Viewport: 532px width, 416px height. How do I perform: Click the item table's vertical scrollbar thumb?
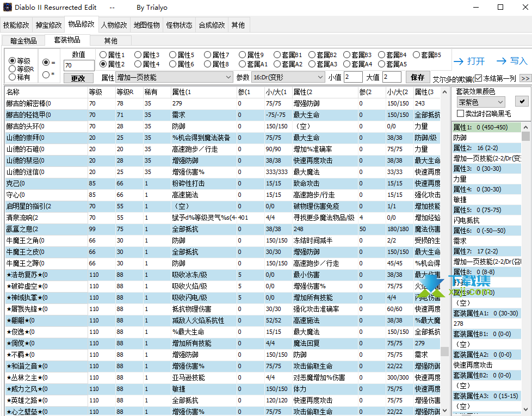444,351
